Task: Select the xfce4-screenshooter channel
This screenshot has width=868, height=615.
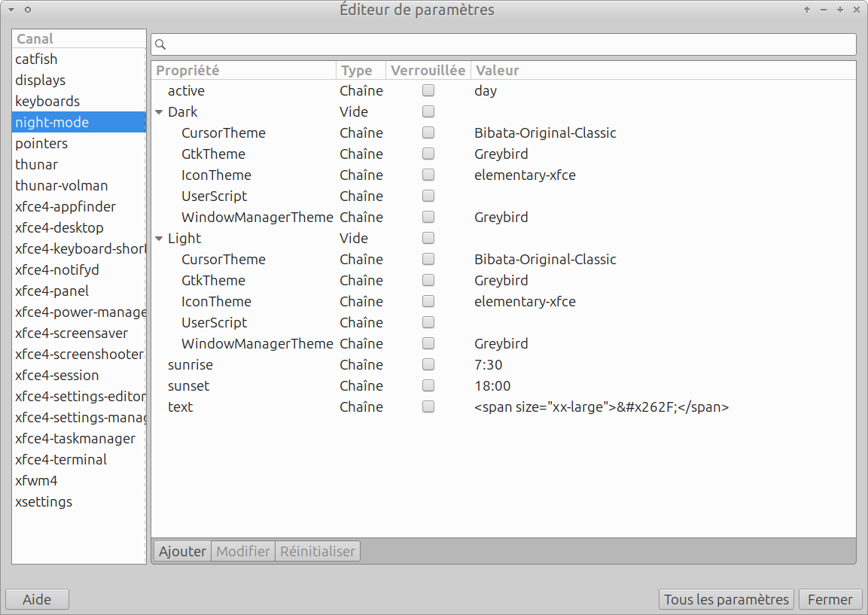Action: pos(78,355)
